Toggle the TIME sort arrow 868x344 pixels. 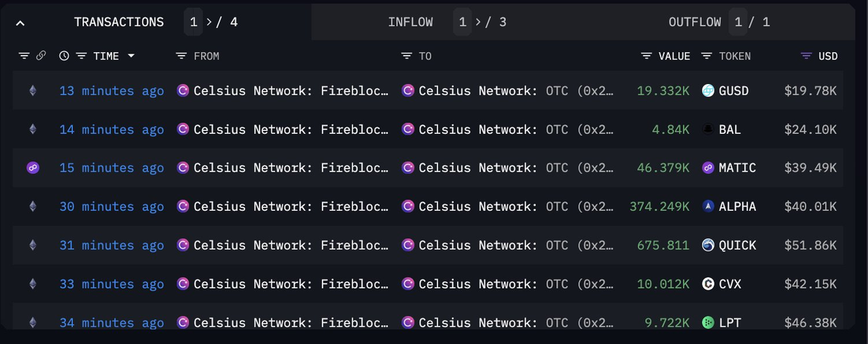[x=131, y=56]
